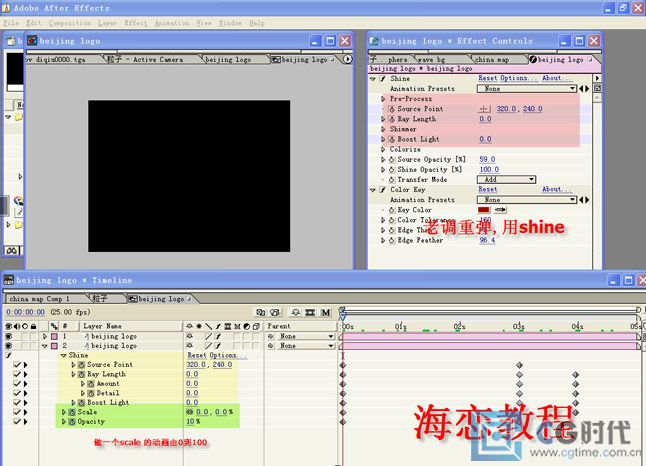Screen dimensions: 646x466
Task: Click the Effect Controls vertical scrollbar up arrow
Action: pos(597,98)
